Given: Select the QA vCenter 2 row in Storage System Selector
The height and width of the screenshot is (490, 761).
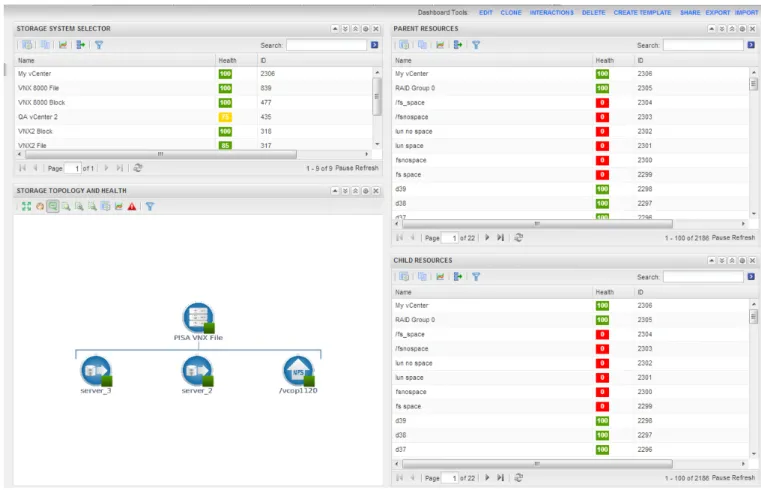Looking at the screenshot, I should (x=194, y=117).
